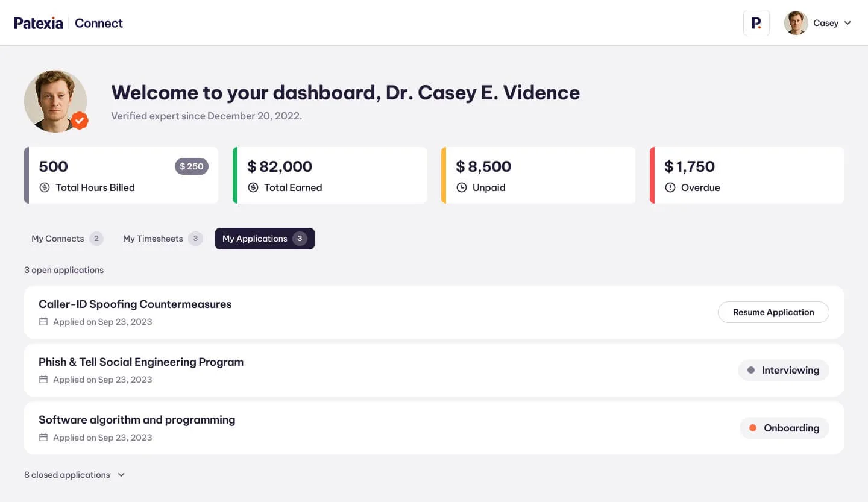The height and width of the screenshot is (502, 868).
Task: Click the calendar icon under Phish & Tell application
Action: click(x=43, y=379)
